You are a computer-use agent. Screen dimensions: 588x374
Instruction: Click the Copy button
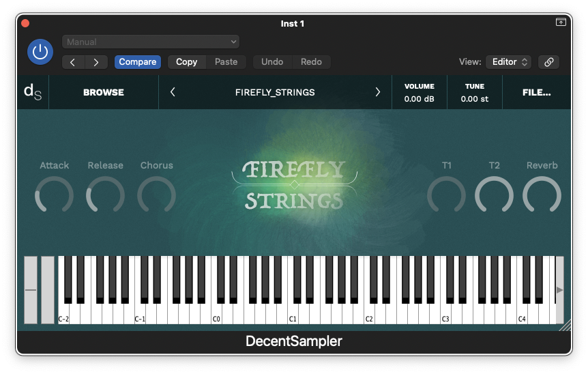pos(187,62)
